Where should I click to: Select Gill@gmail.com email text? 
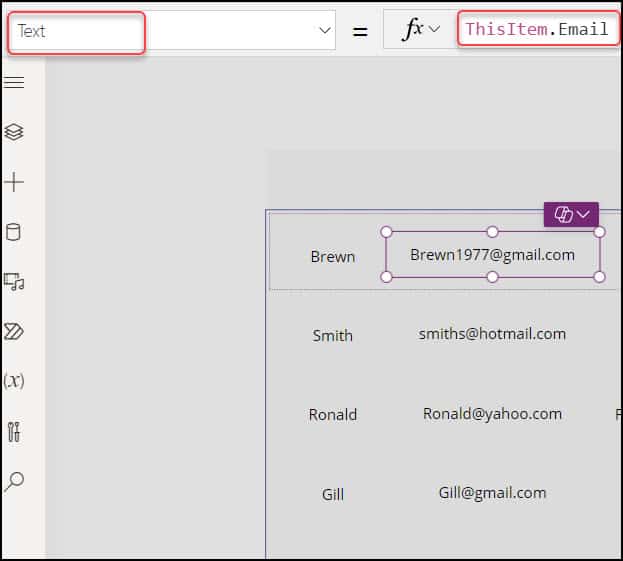(x=492, y=493)
